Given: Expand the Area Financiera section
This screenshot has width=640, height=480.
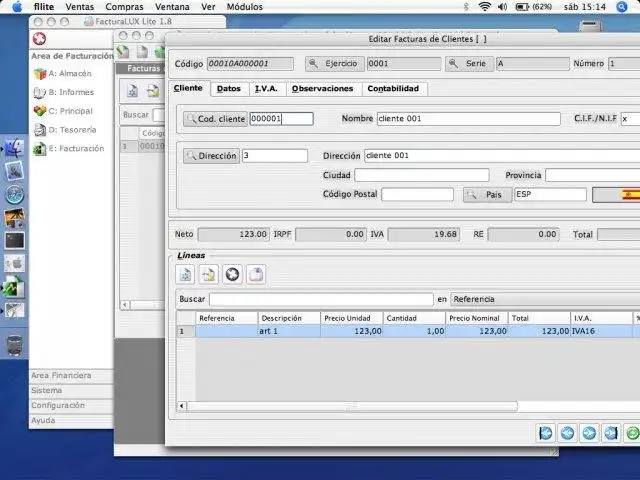Looking at the screenshot, I should point(71,376).
